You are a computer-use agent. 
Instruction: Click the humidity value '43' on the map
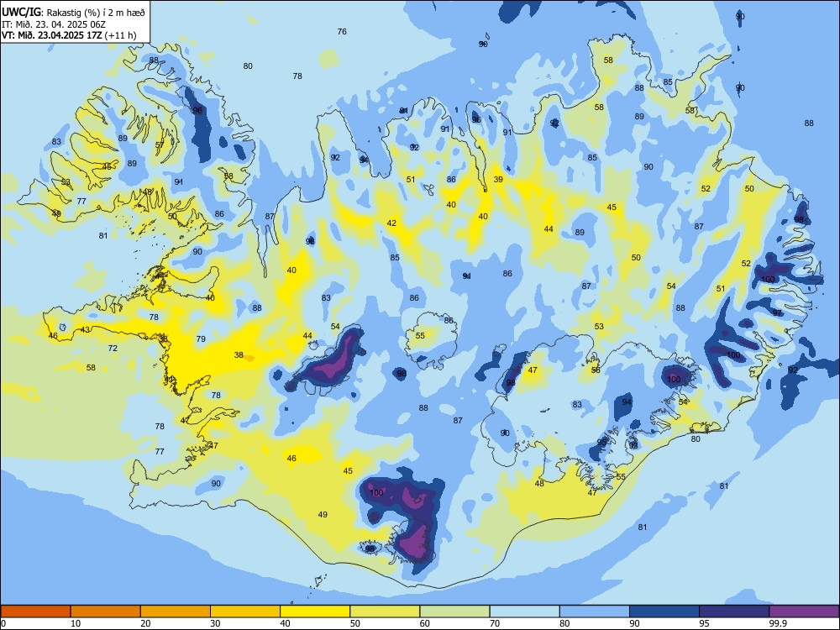pos(85,329)
